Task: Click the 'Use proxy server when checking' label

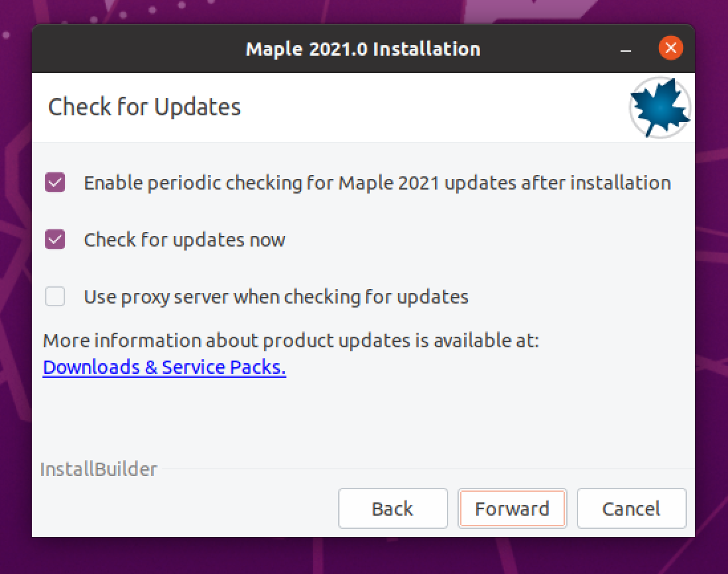Action: click(276, 297)
